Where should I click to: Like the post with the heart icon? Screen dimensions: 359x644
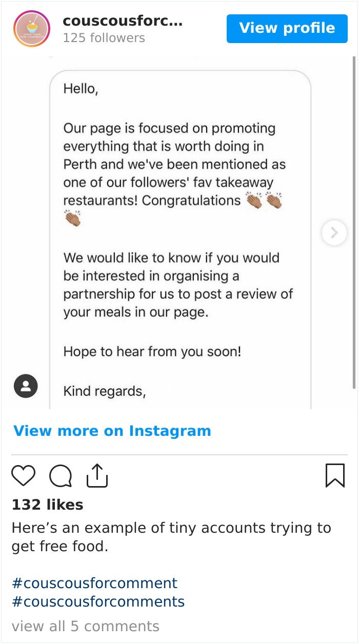click(23, 476)
